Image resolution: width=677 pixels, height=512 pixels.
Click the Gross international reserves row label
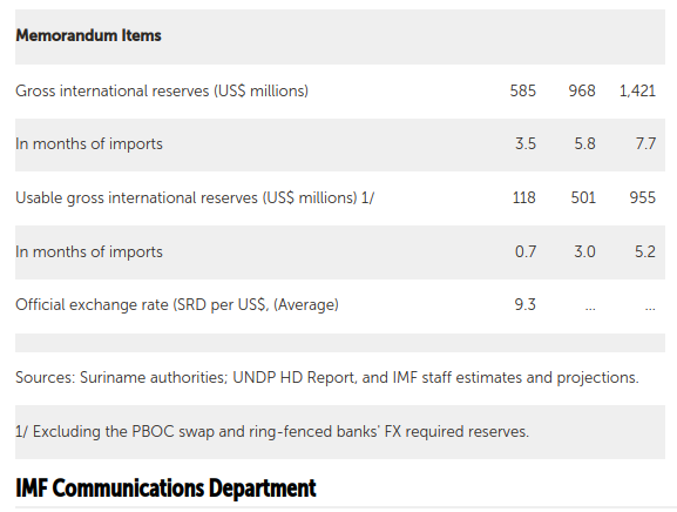point(162,91)
